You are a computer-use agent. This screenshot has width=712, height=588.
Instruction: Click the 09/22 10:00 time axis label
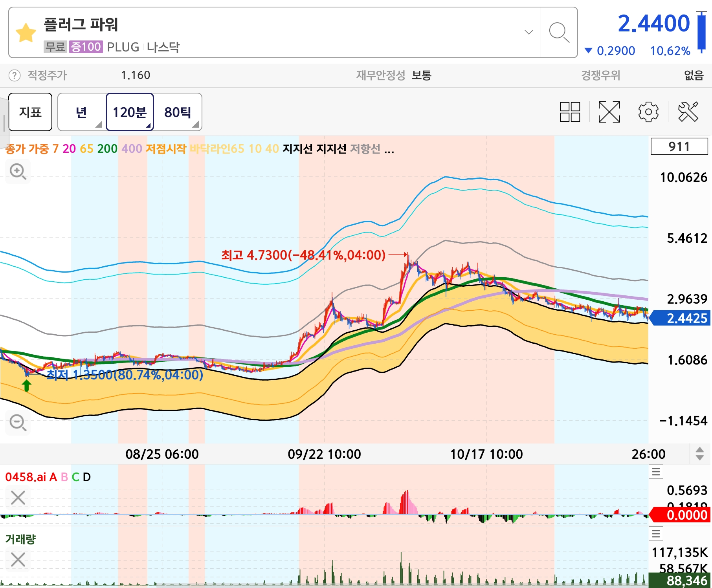point(324,454)
